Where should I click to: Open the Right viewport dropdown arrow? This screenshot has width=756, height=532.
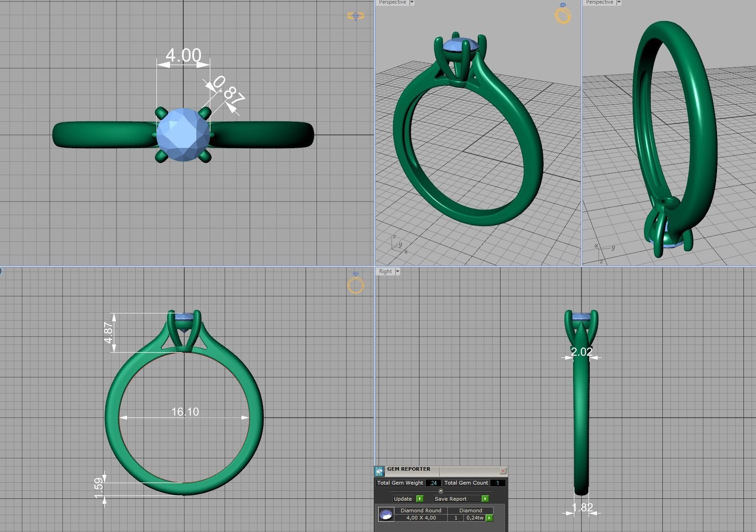[397, 271]
